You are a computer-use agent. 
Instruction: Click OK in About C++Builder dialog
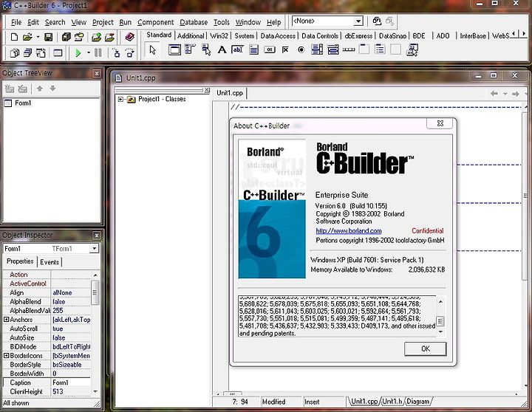[x=425, y=349]
